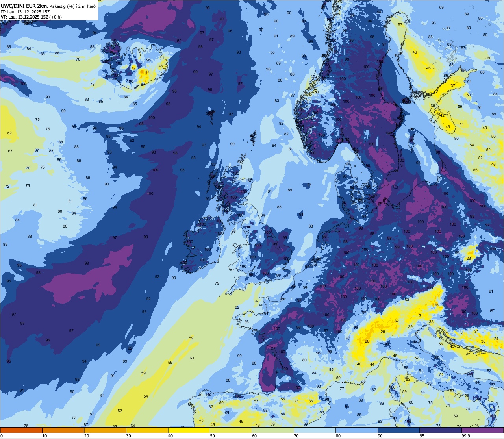
Task: Click the '32' value over the western Alps
Action: click(x=397, y=321)
